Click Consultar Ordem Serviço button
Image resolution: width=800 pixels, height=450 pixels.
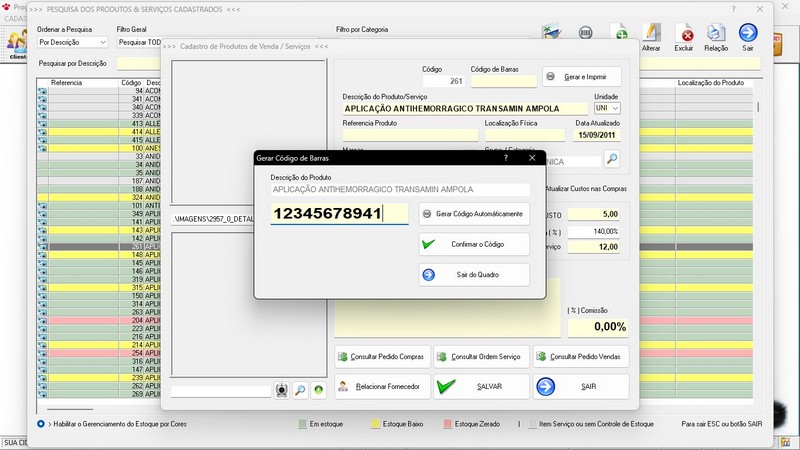(x=481, y=357)
